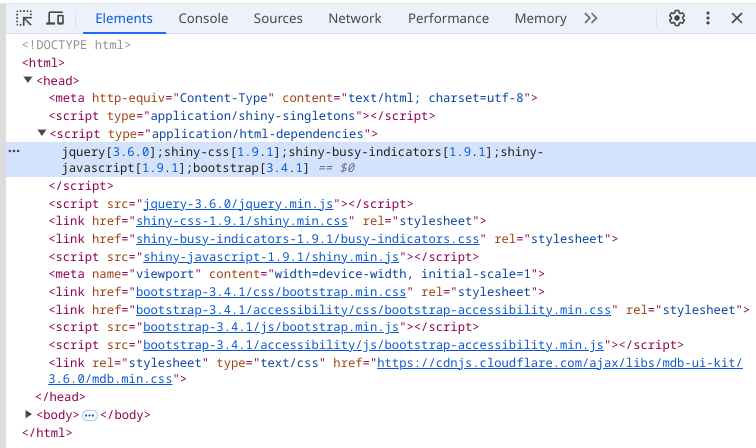Show more tabs with the double chevron
Screen dimensions: 756x448
click(591, 18)
